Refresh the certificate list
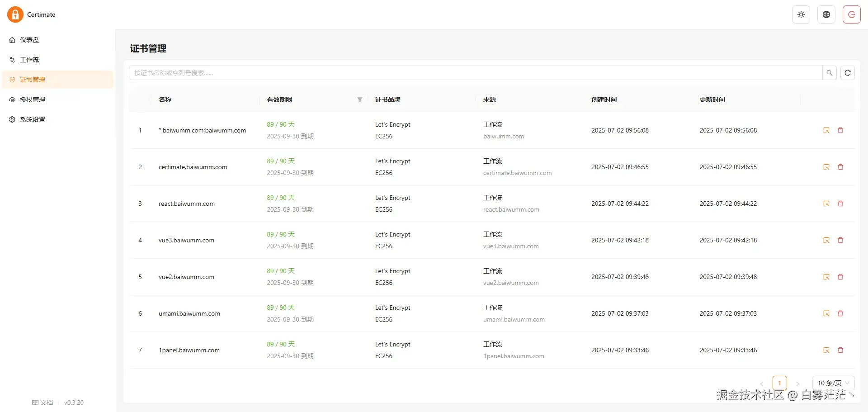Viewport: 868px width, 412px height. (848, 73)
